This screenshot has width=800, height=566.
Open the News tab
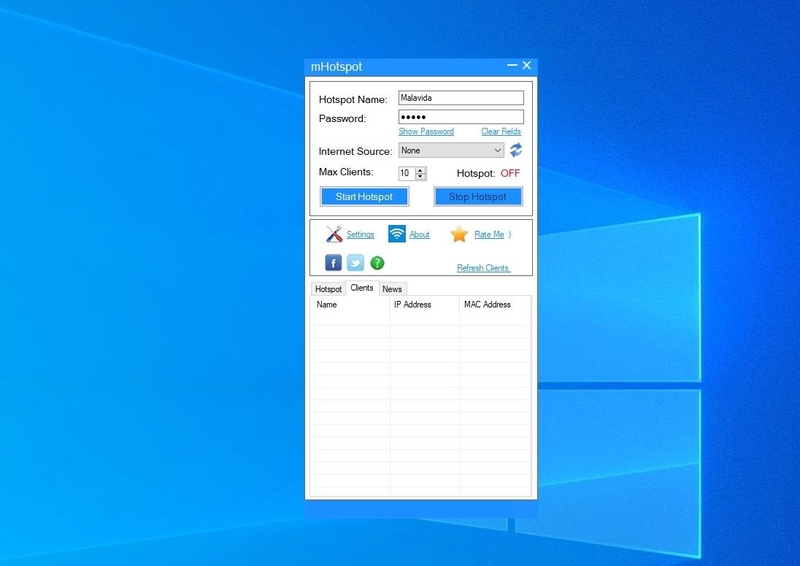392,289
